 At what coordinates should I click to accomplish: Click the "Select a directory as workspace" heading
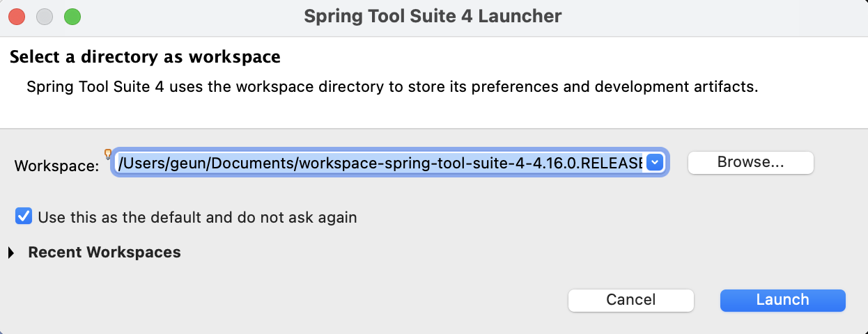(145, 56)
